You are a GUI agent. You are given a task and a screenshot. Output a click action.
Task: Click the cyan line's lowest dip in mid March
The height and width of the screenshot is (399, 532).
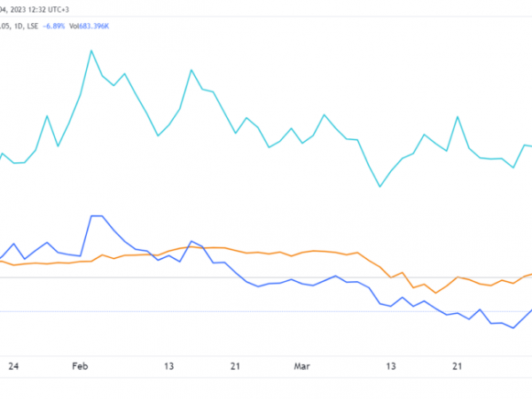[x=380, y=186]
